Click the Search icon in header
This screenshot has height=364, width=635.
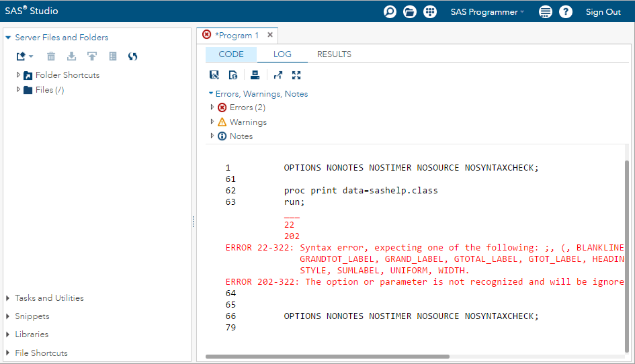(390, 11)
